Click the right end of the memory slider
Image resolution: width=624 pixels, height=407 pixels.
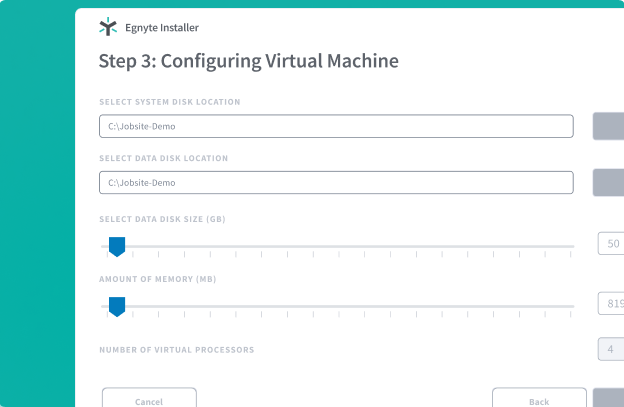pos(571,306)
